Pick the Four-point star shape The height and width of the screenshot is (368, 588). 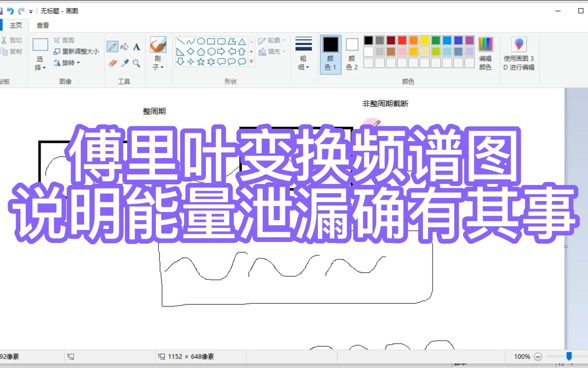(x=191, y=62)
